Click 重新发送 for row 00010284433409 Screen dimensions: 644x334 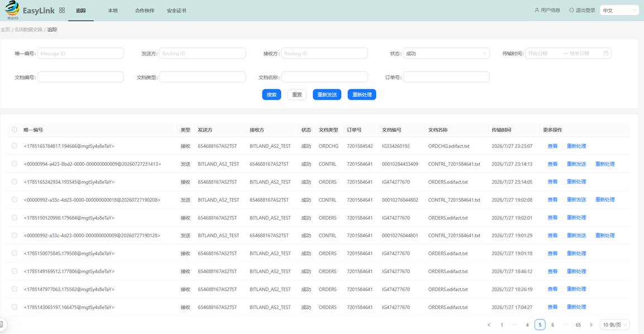click(x=576, y=164)
